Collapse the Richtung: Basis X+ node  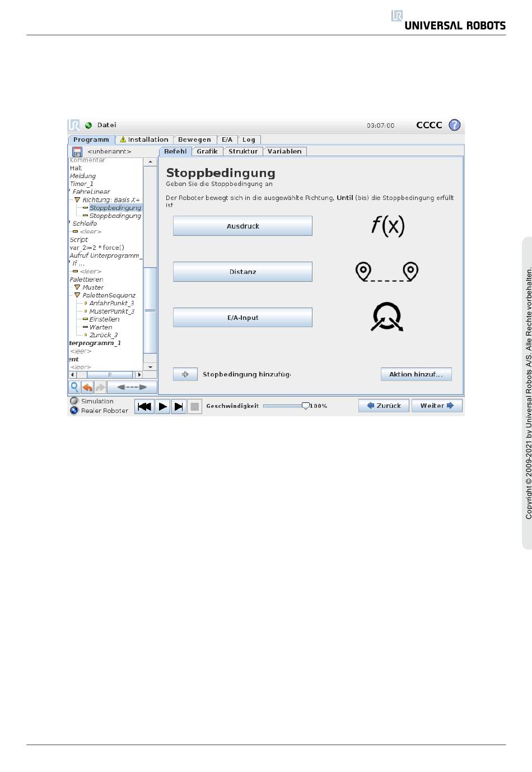77,200
